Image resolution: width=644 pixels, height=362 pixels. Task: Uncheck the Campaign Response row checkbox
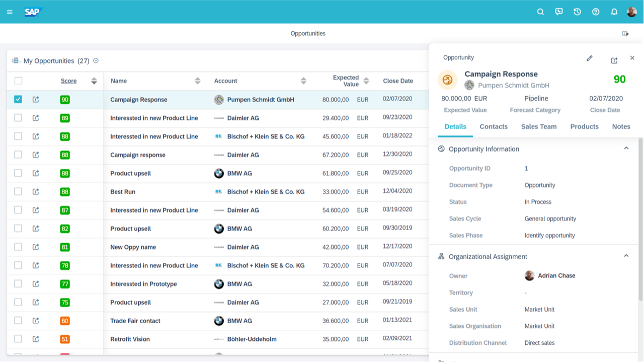pyautogui.click(x=18, y=99)
